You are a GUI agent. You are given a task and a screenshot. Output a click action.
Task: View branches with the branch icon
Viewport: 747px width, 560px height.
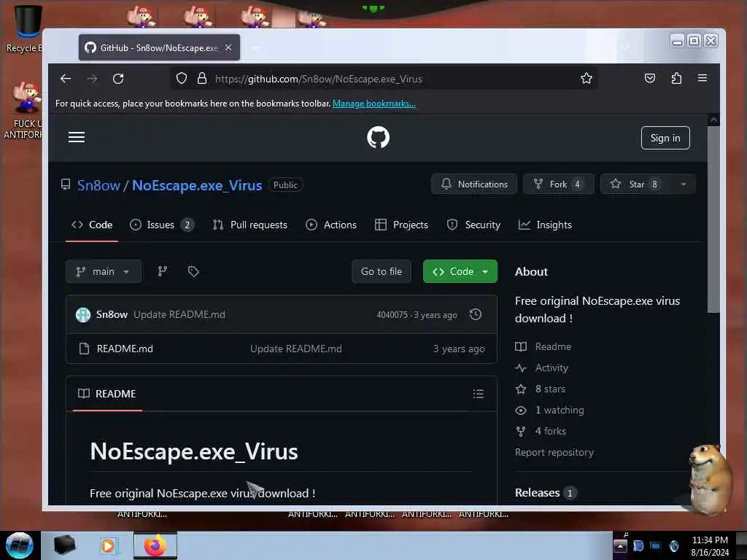coord(163,271)
